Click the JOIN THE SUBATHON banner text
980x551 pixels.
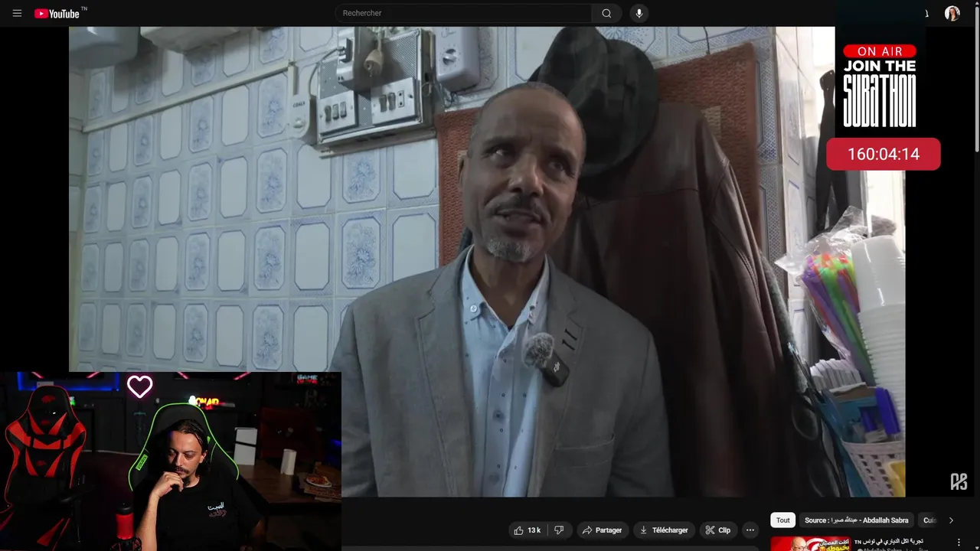click(x=880, y=93)
